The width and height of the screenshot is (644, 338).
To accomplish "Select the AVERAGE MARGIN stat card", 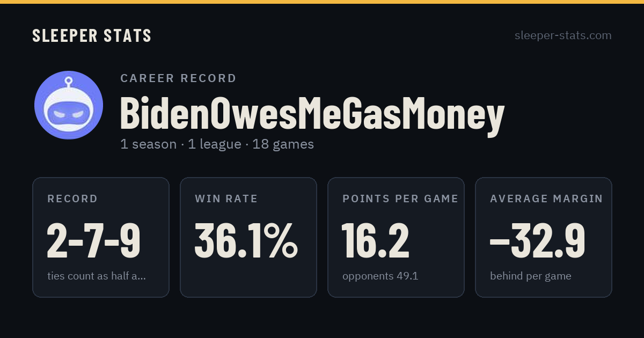I will tap(544, 237).
